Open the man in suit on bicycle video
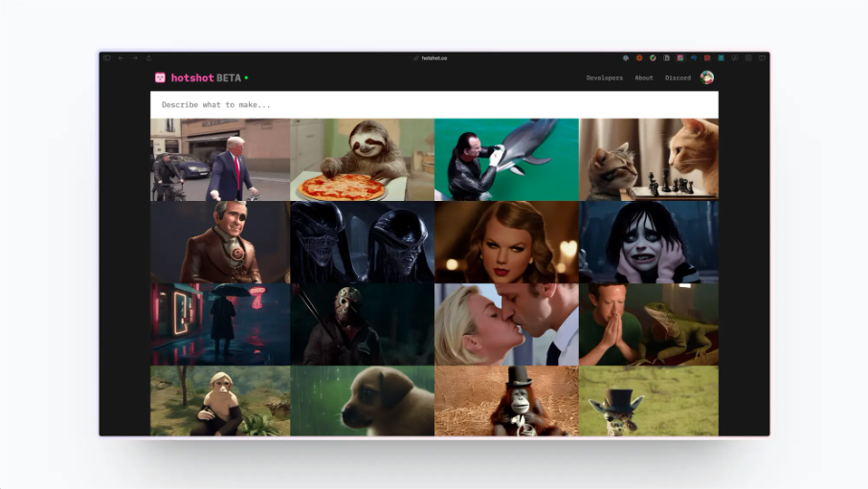The image size is (868, 489). coord(220,160)
